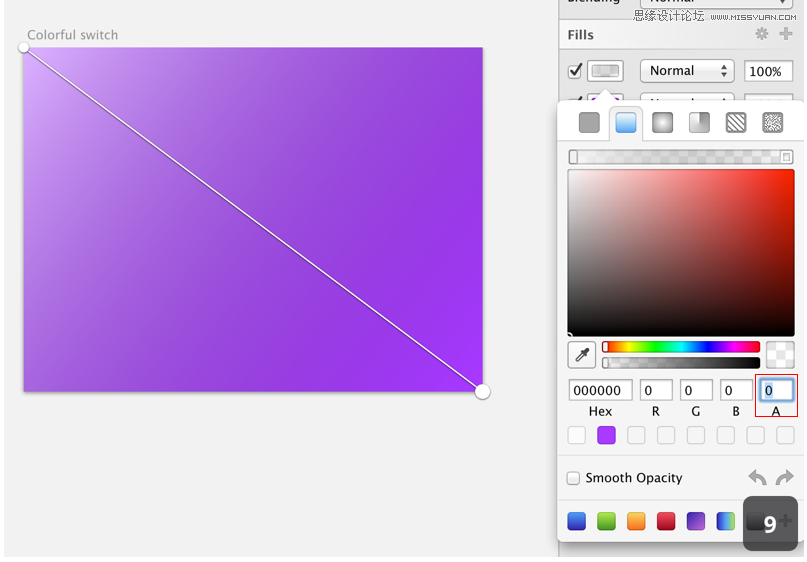Undo gradient change with left arrow
This screenshot has width=807, height=562.
(x=757, y=478)
